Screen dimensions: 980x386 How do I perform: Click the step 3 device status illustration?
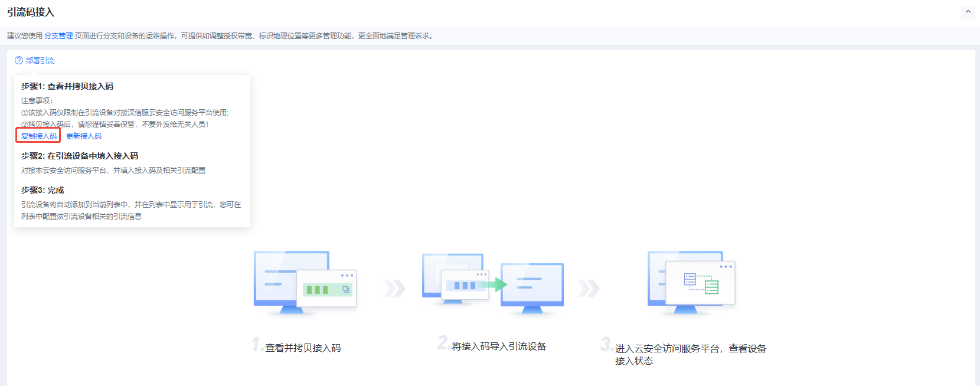[x=691, y=282]
